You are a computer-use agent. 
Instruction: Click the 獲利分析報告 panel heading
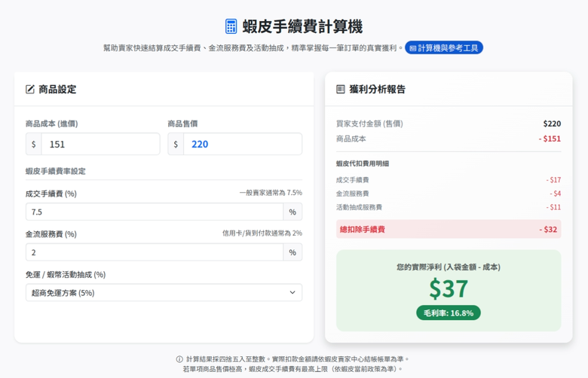point(377,89)
